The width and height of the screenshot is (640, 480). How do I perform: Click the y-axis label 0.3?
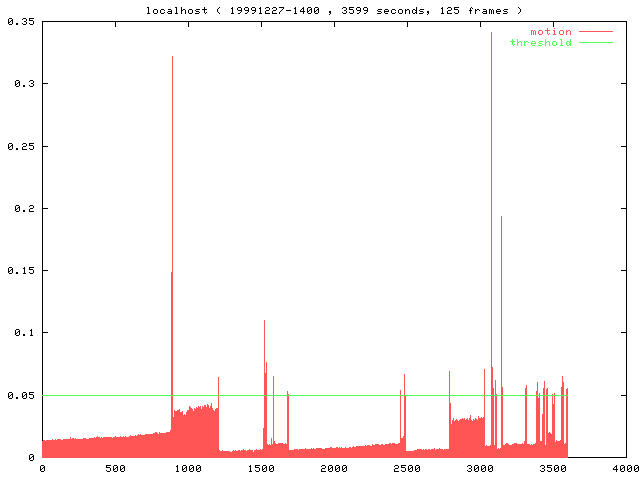tap(22, 83)
